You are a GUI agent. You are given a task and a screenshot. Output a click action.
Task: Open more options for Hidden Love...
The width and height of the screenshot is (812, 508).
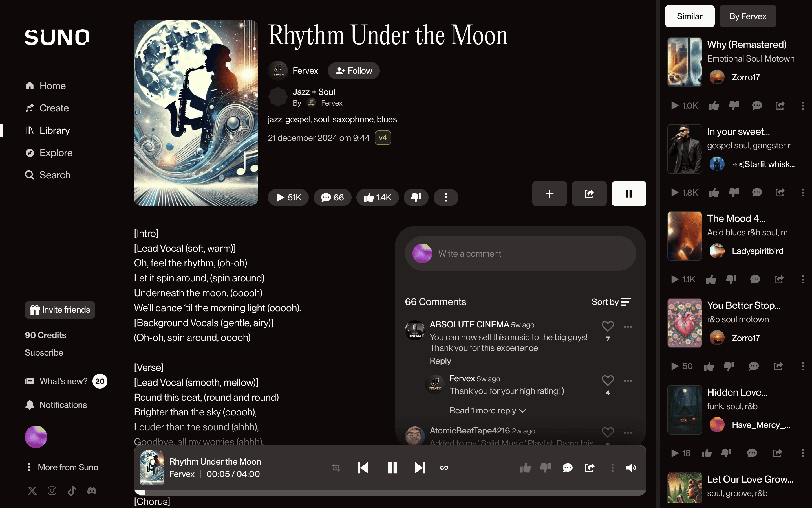[803, 453]
